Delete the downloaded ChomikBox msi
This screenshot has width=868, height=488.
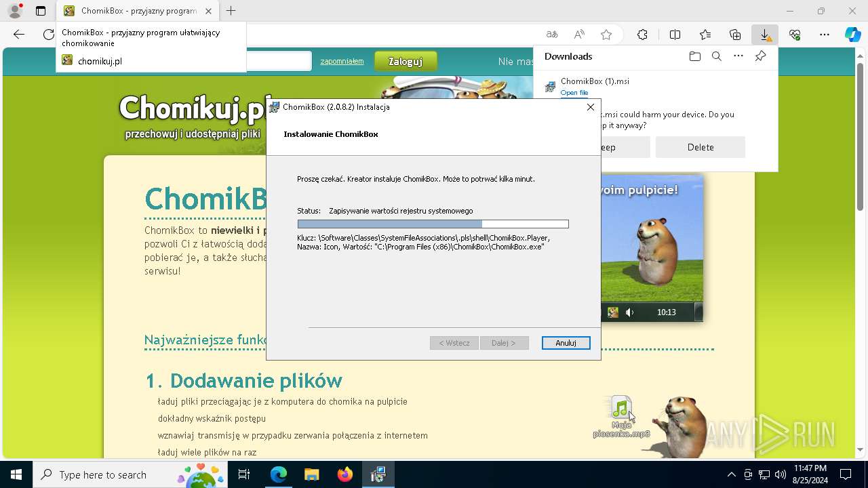(x=701, y=147)
